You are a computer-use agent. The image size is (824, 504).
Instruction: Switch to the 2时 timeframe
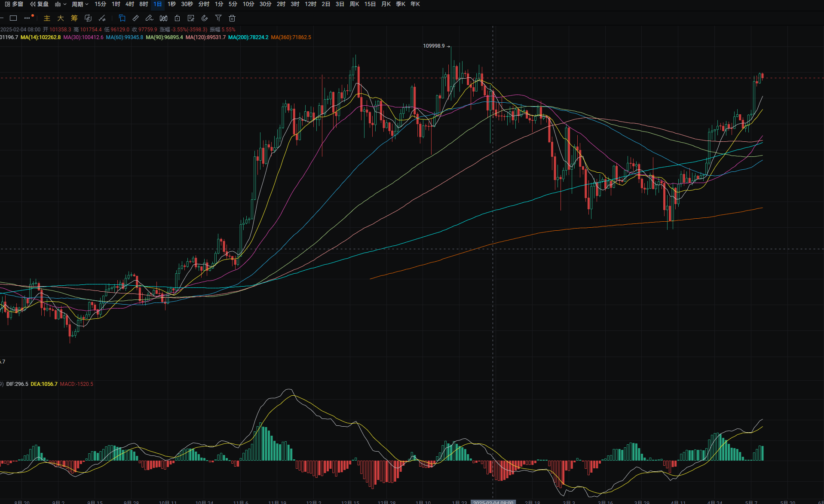[x=281, y=4]
